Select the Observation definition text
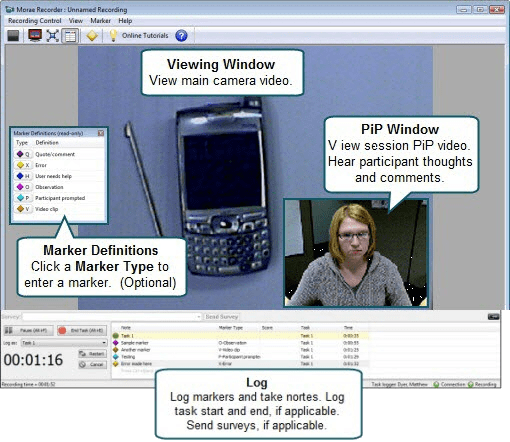Viewport: 510px width, 442px height. [49, 187]
